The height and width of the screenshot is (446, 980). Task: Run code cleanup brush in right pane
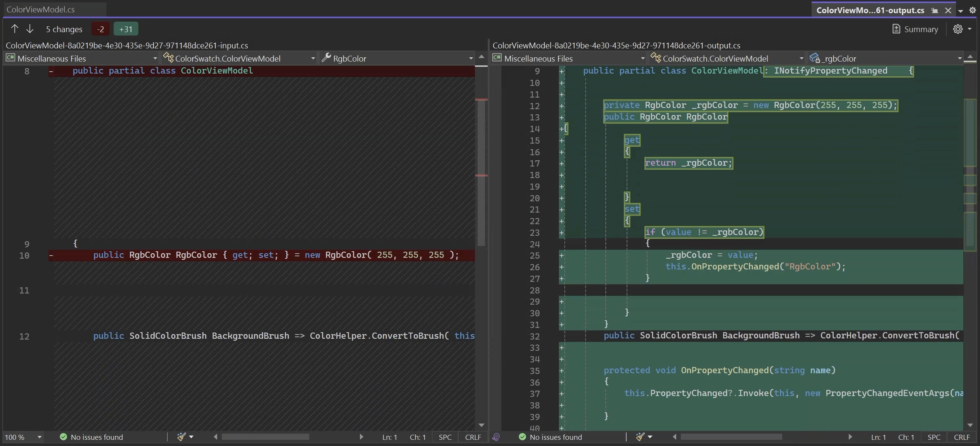640,437
